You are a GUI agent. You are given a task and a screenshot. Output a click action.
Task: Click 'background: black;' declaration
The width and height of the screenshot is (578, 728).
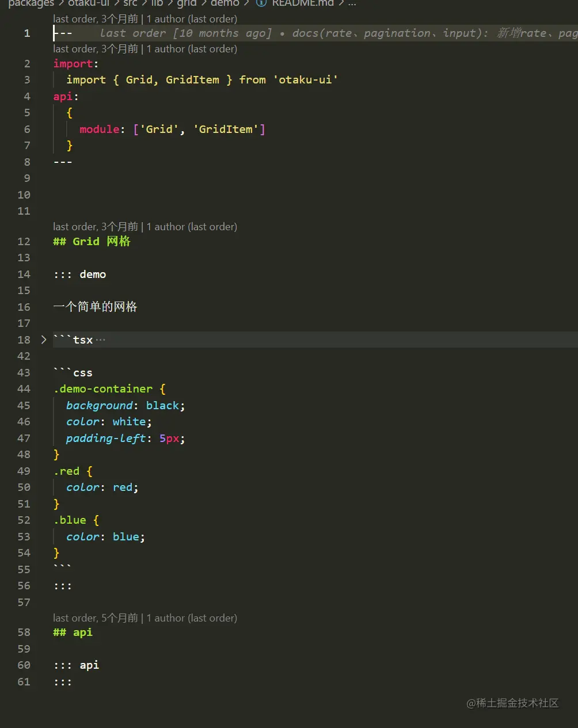pos(126,406)
